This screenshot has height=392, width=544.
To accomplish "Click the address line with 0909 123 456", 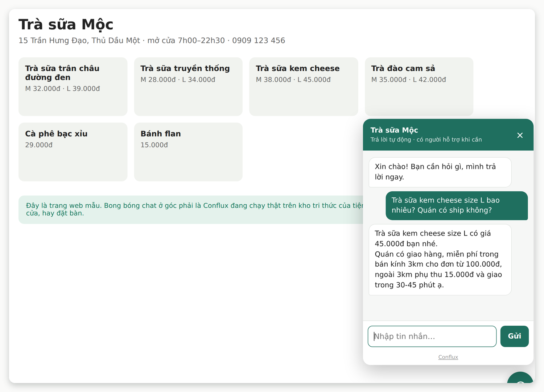I will [x=152, y=41].
